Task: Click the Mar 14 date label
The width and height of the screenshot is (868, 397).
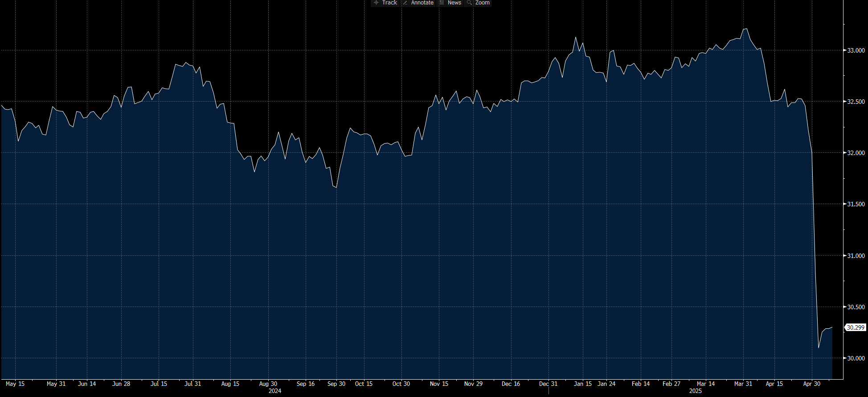Action: tap(706, 384)
